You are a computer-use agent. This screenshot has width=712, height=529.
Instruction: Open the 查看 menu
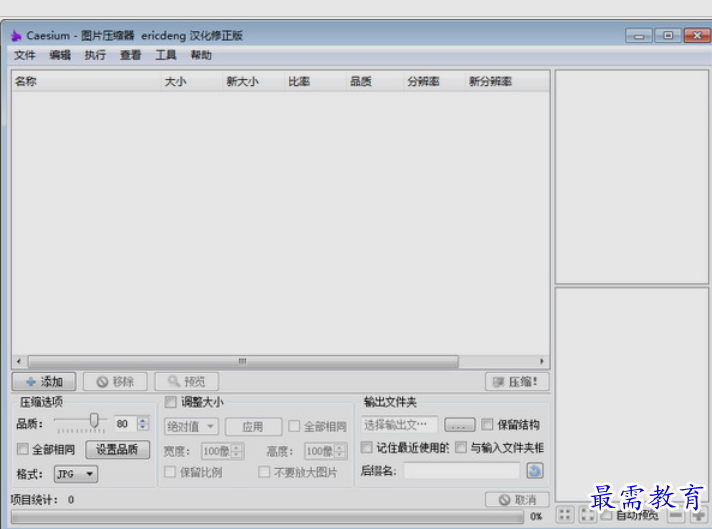pyautogui.click(x=130, y=55)
